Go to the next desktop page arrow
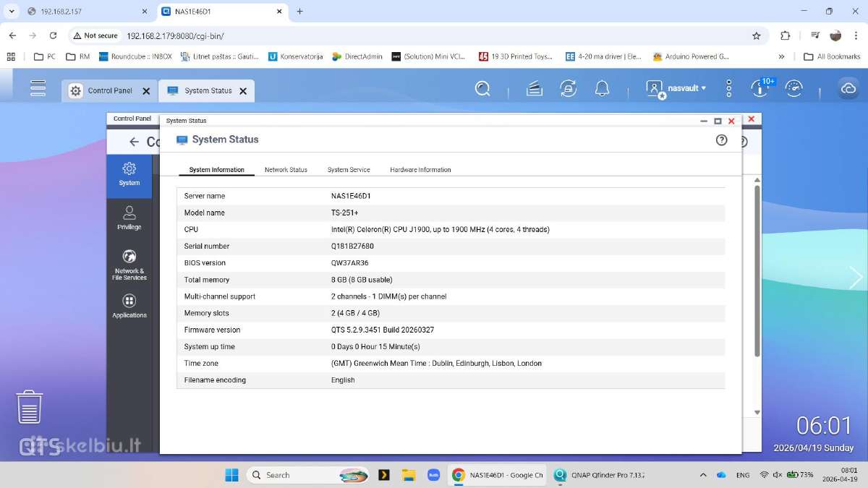This screenshot has height=488, width=868. coord(856,278)
